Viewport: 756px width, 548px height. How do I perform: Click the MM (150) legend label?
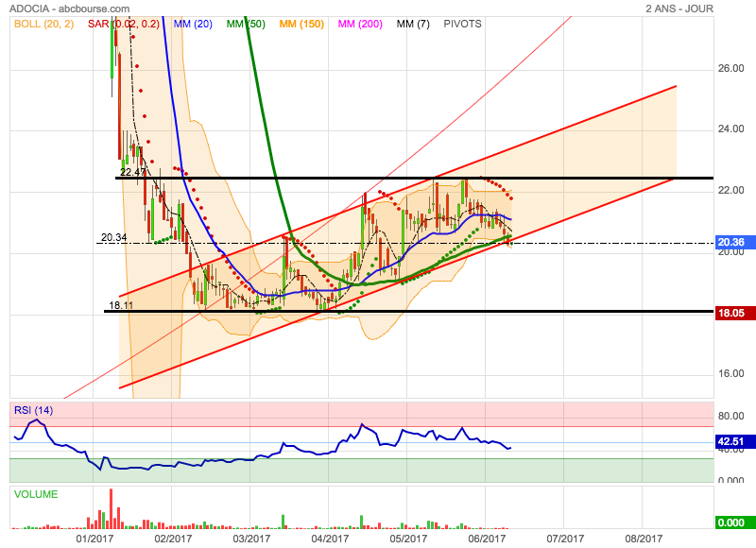301,24
